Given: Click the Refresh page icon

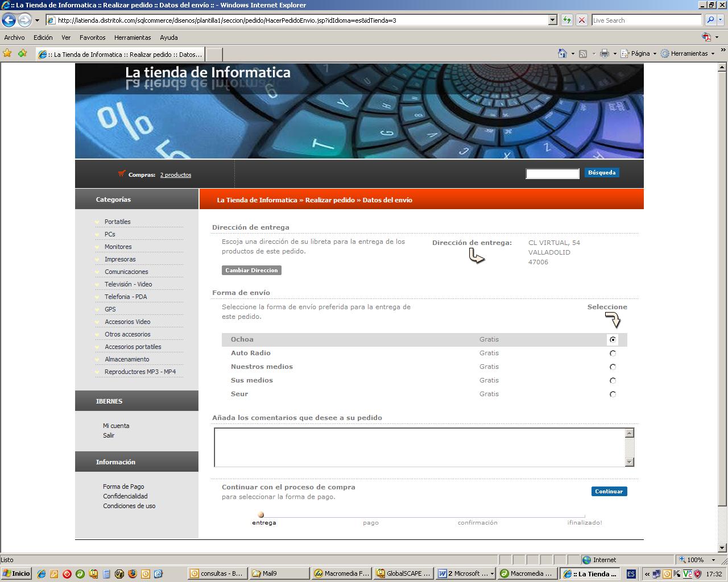Looking at the screenshot, I should tap(566, 20).
